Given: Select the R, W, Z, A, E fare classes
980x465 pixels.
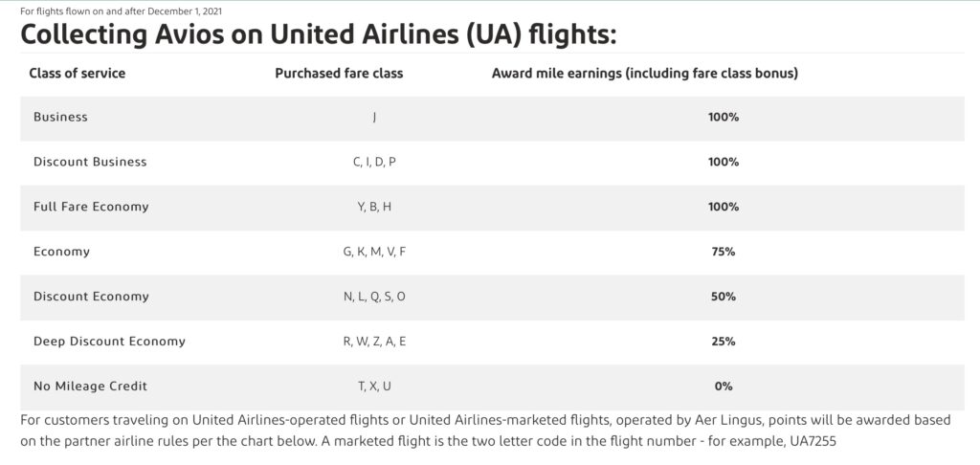Looking at the screenshot, I should (x=374, y=342).
